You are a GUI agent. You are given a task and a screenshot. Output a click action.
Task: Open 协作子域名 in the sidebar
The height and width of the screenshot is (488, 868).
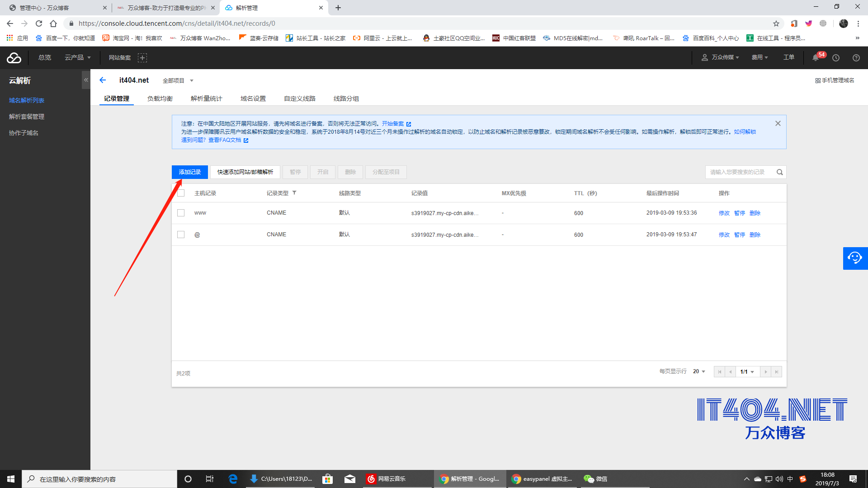24,133
